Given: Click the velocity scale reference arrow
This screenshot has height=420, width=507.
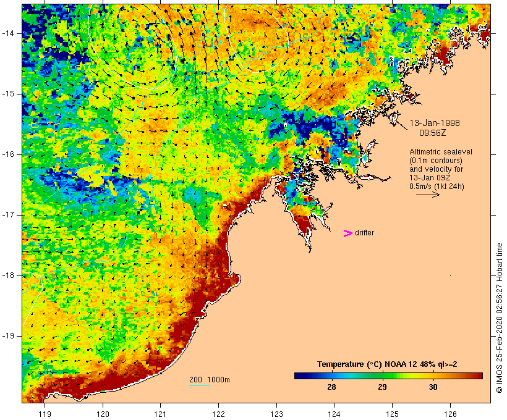Looking at the screenshot, I should [x=428, y=195].
